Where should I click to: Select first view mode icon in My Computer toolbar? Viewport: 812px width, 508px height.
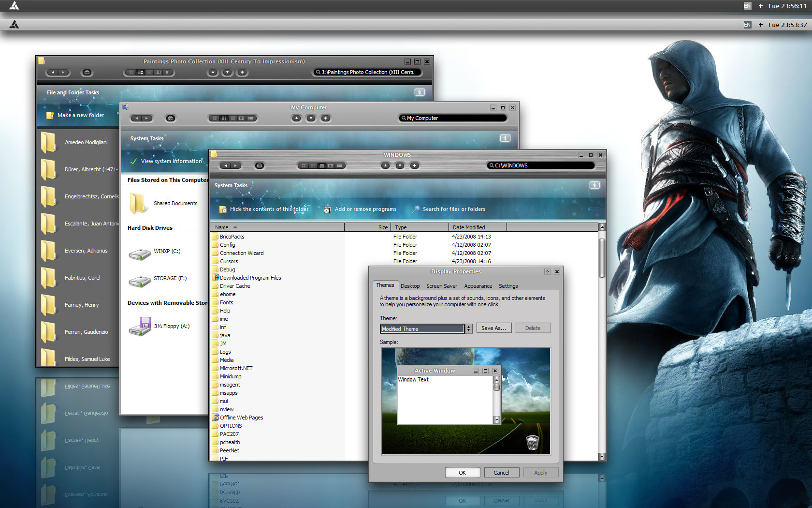tap(215, 118)
